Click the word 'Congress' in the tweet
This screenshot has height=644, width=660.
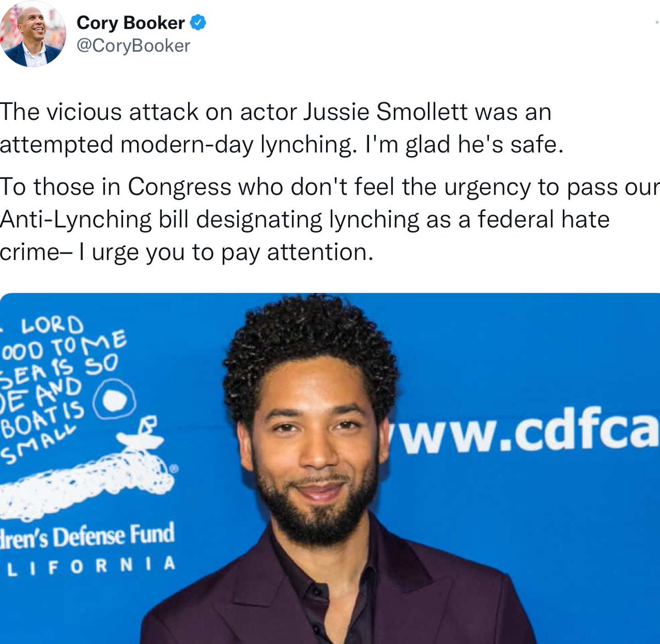(179, 188)
